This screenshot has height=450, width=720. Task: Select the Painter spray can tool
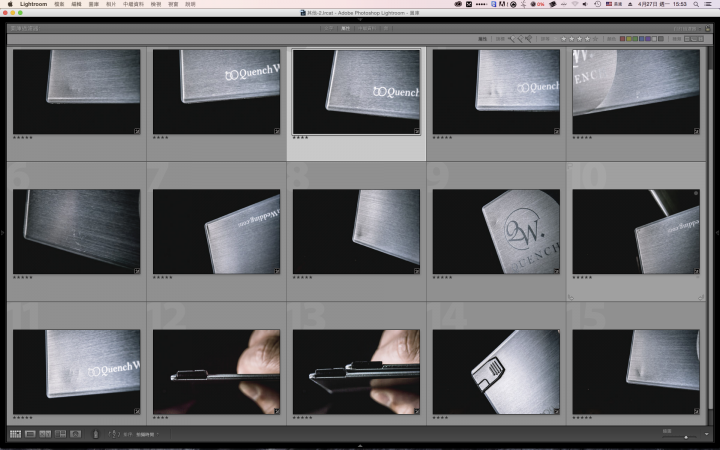click(x=96, y=434)
